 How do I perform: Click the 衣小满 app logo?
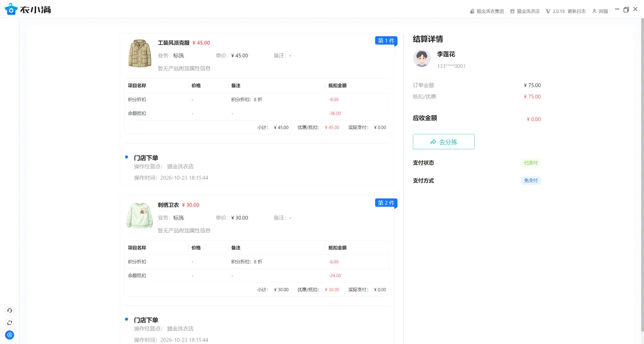28,9
